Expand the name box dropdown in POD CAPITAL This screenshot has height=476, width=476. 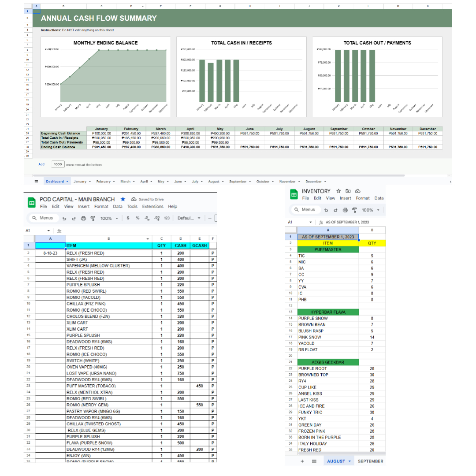pyautogui.click(x=48, y=231)
